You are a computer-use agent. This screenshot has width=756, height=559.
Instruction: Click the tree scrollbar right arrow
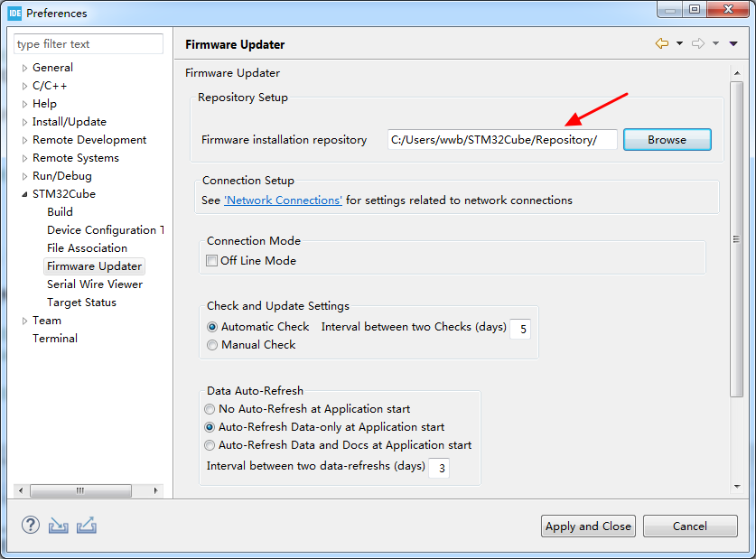[155, 490]
